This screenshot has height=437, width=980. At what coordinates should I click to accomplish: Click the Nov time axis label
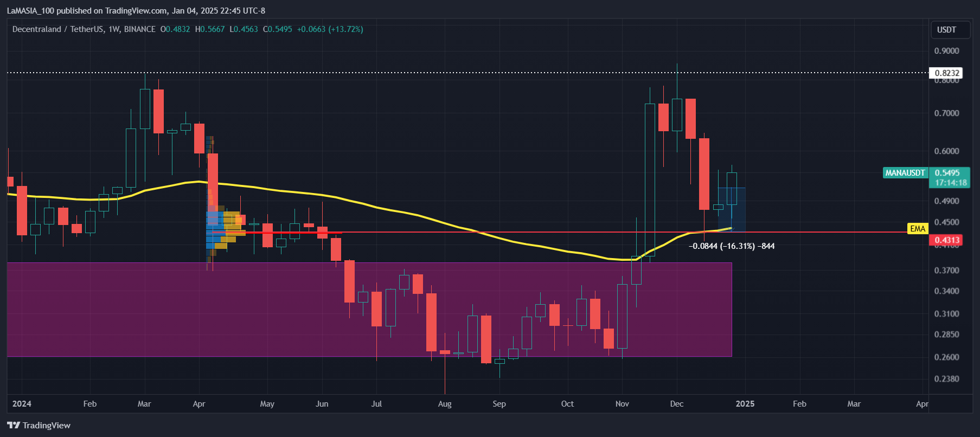(x=622, y=404)
